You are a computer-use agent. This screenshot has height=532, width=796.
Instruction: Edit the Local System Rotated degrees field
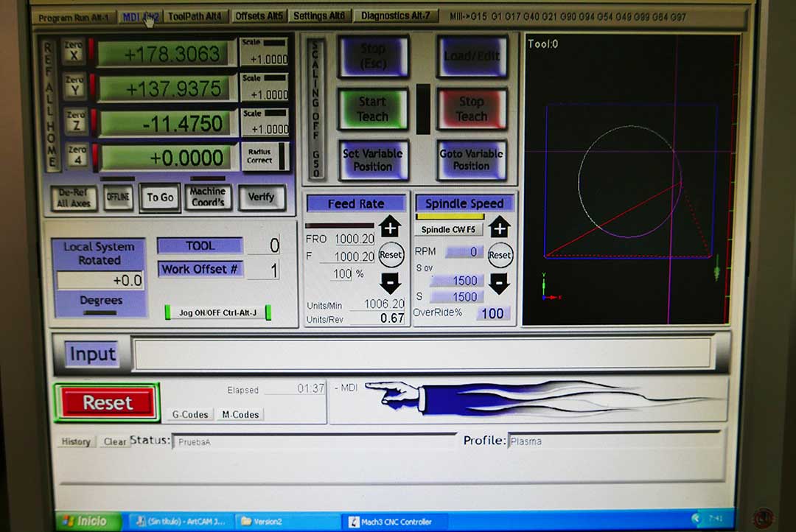point(100,280)
